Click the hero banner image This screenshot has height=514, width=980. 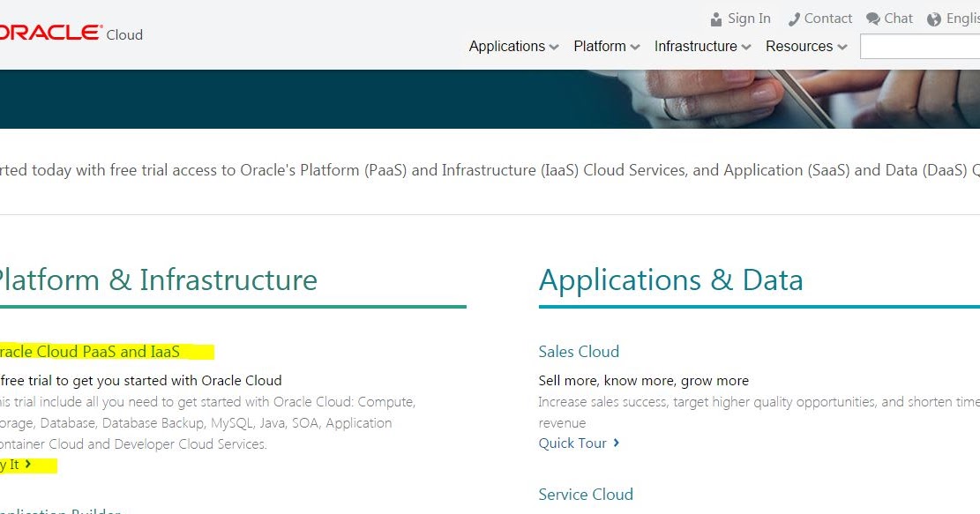pyautogui.click(x=490, y=99)
